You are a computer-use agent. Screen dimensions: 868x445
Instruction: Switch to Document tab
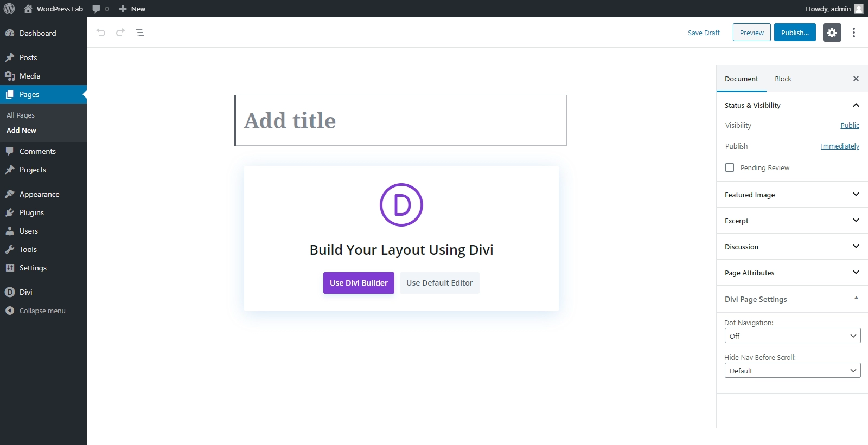pyautogui.click(x=742, y=79)
